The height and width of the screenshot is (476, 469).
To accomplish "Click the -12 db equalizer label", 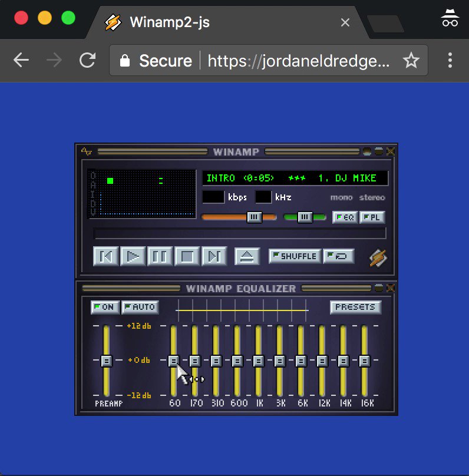I will pyautogui.click(x=139, y=395).
